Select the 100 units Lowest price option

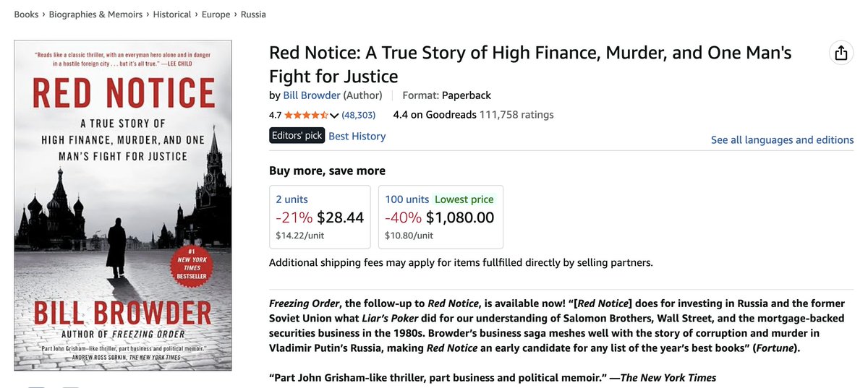[441, 217]
